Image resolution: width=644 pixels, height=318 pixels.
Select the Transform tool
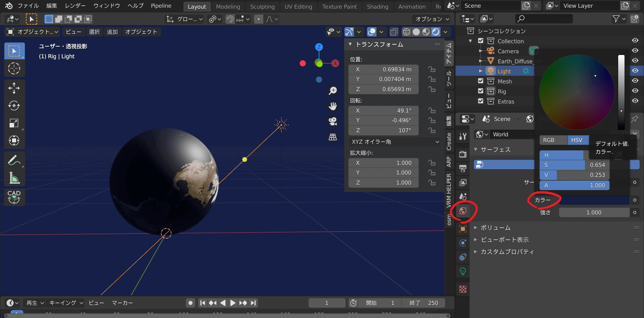[x=14, y=140]
